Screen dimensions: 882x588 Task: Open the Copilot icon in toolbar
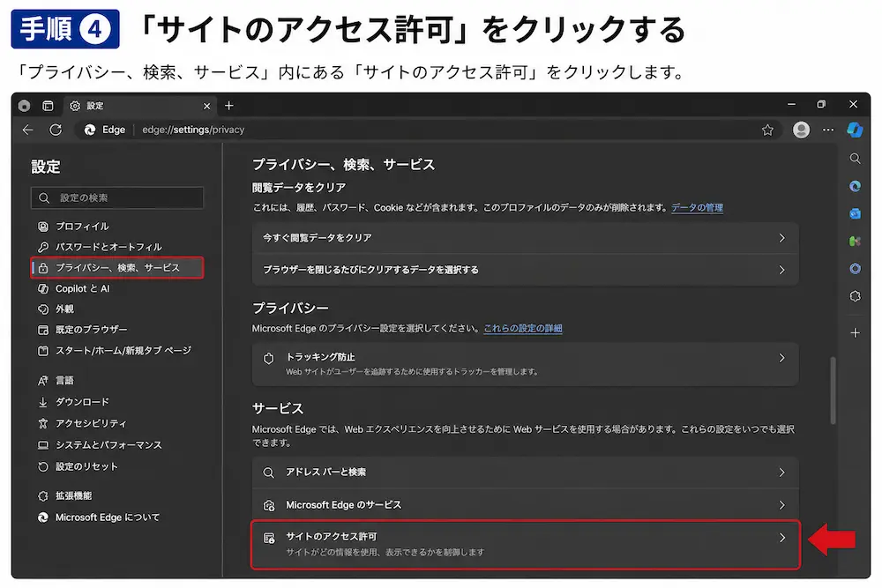855,130
